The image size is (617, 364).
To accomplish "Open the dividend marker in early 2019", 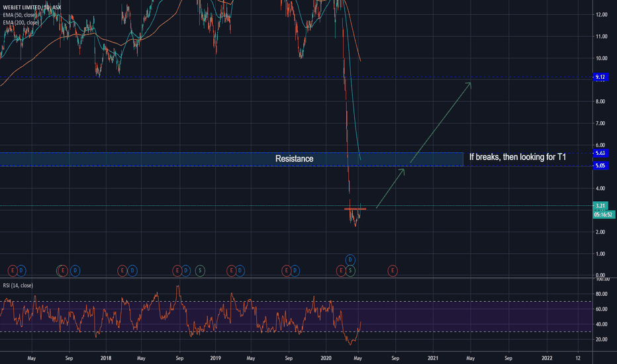I will pos(240,270).
